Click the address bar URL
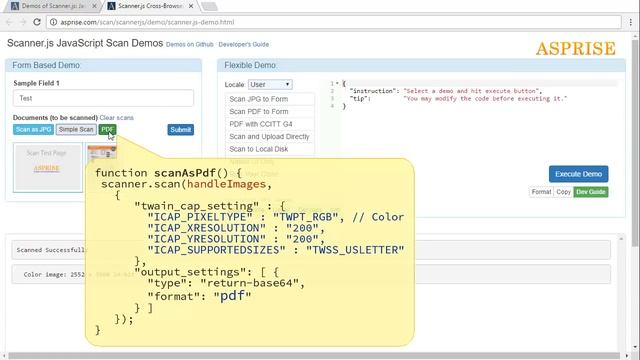The height and width of the screenshot is (360, 640). (147, 22)
